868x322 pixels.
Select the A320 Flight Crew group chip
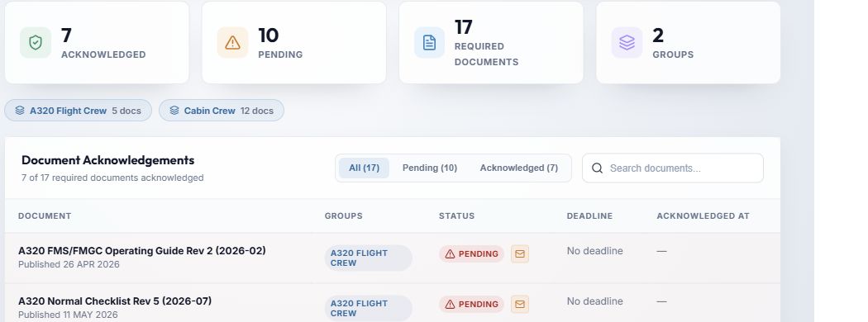pos(78,110)
